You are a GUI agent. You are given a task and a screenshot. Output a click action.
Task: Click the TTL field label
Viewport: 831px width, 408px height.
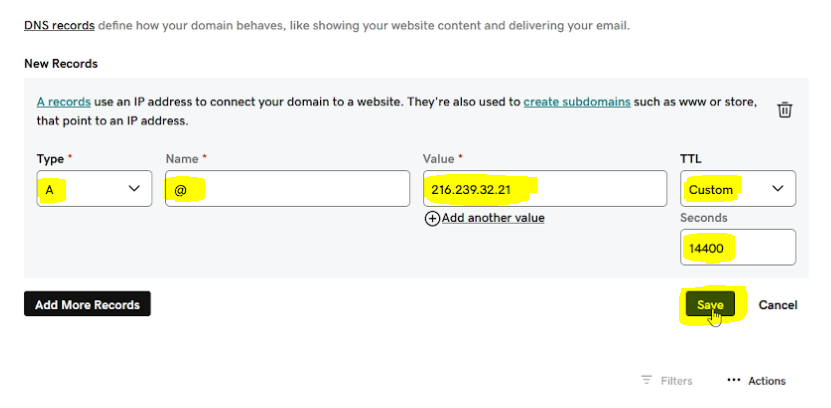click(x=691, y=159)
